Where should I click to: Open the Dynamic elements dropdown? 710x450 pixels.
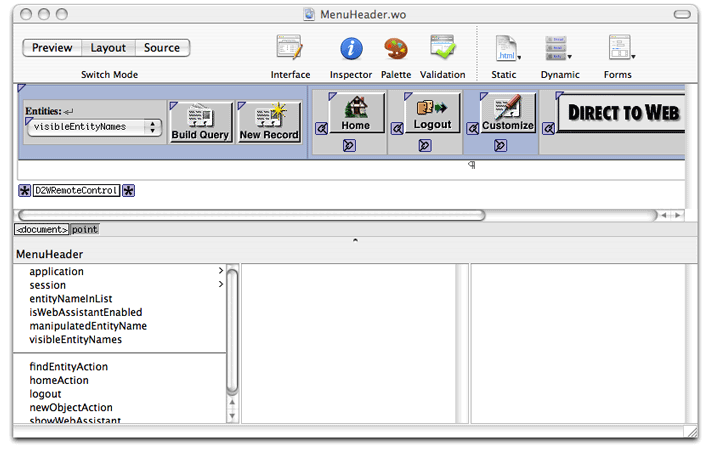click(x=559, y=49)
